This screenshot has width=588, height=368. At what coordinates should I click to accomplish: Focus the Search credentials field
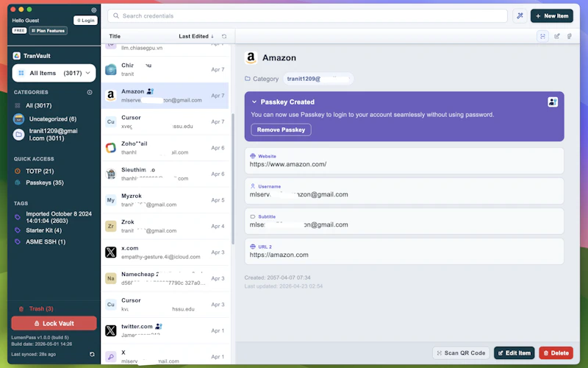point(307,15)
